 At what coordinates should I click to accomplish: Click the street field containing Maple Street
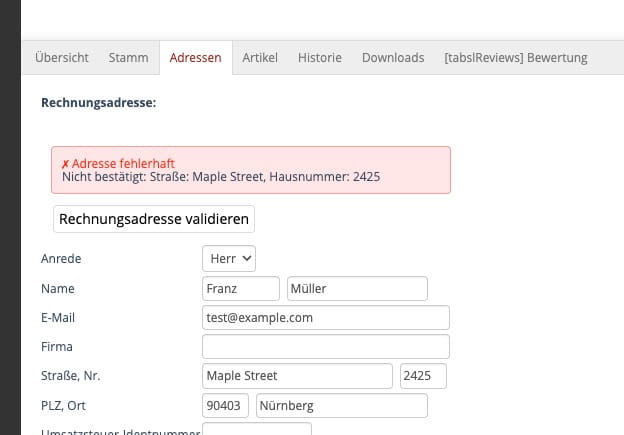click(297, 376)
